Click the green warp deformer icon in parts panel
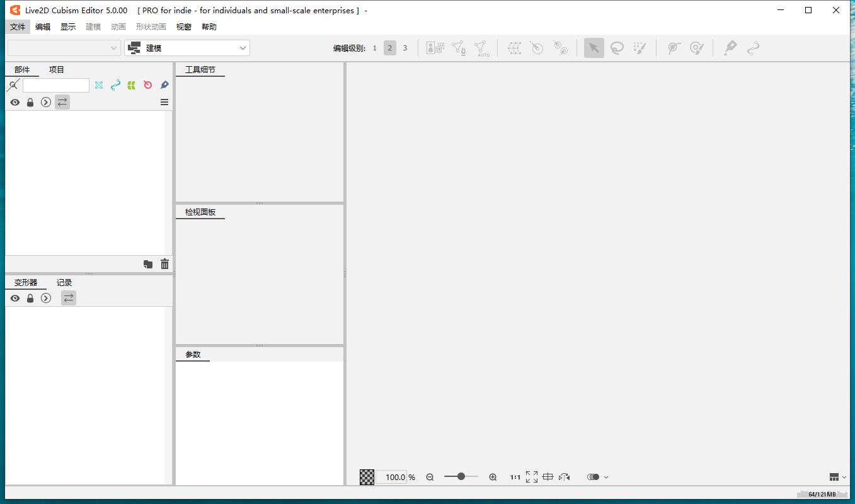 tap(132, 85)
